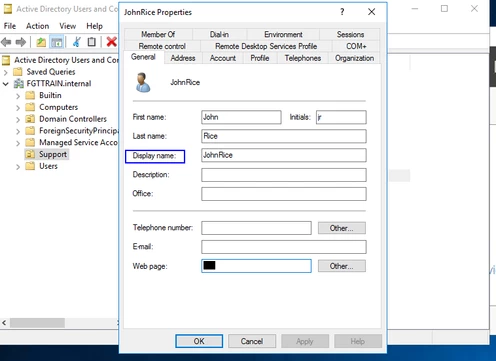Expand the Computers container
Image resolution: width=496 pixels, height=361 pixels.
[18, 108]
